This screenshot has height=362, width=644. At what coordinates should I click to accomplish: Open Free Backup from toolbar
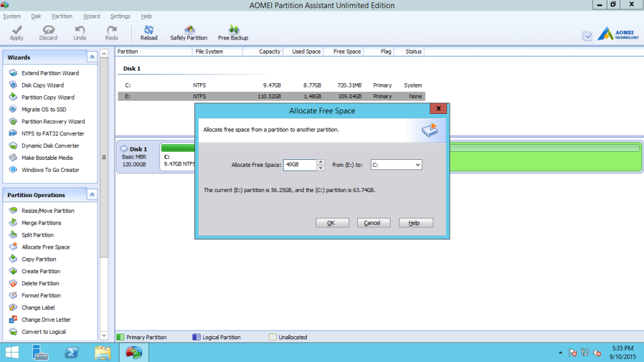coord(233,33)
